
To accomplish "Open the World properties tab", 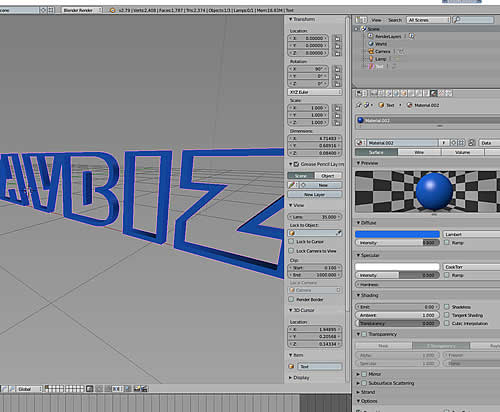I will (x=396, y=93).
